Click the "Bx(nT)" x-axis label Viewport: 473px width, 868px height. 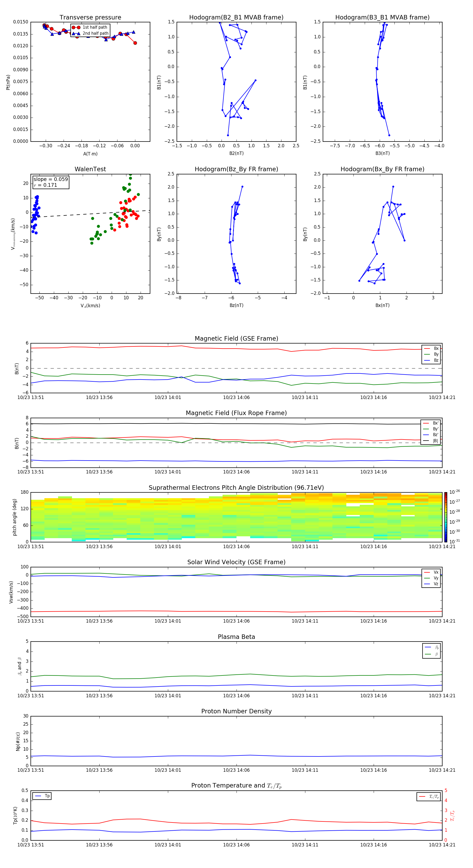(x=382, y=305)
